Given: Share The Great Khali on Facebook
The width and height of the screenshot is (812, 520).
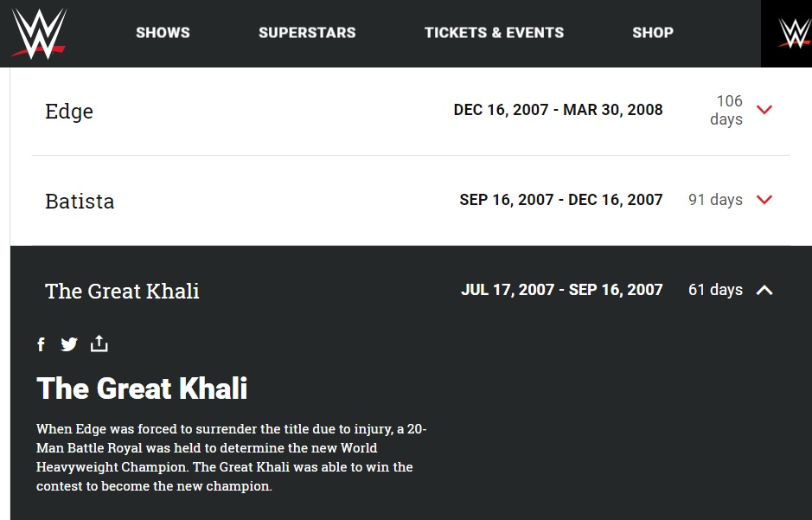Looking at the screenshot, I should (x=41, y=344).
